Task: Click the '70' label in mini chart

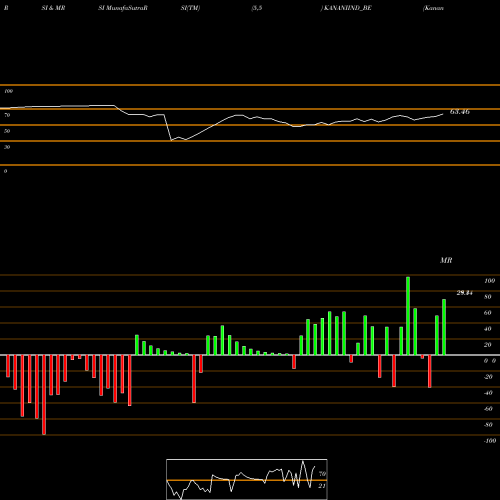Action: click(322, 474)
